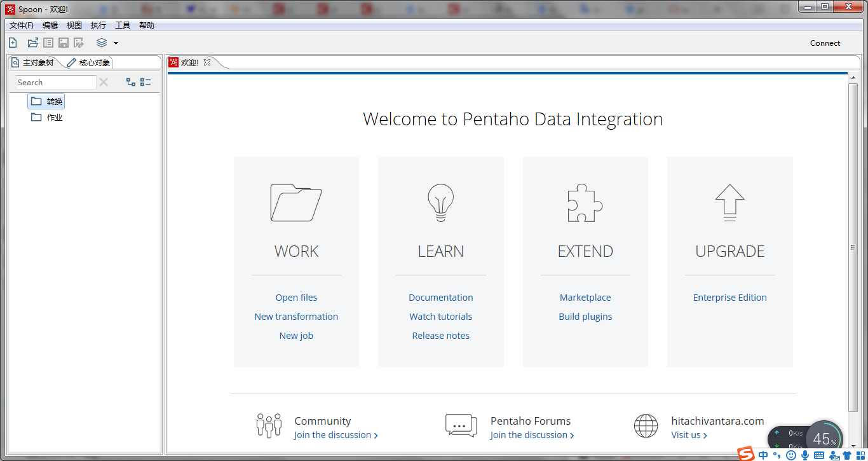Click the Open files link

pos(296,298)
